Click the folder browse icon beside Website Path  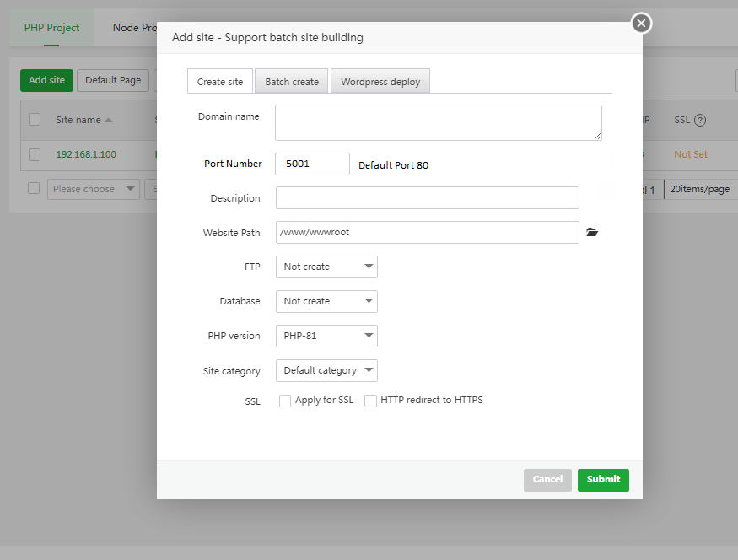tap(592, 232)
